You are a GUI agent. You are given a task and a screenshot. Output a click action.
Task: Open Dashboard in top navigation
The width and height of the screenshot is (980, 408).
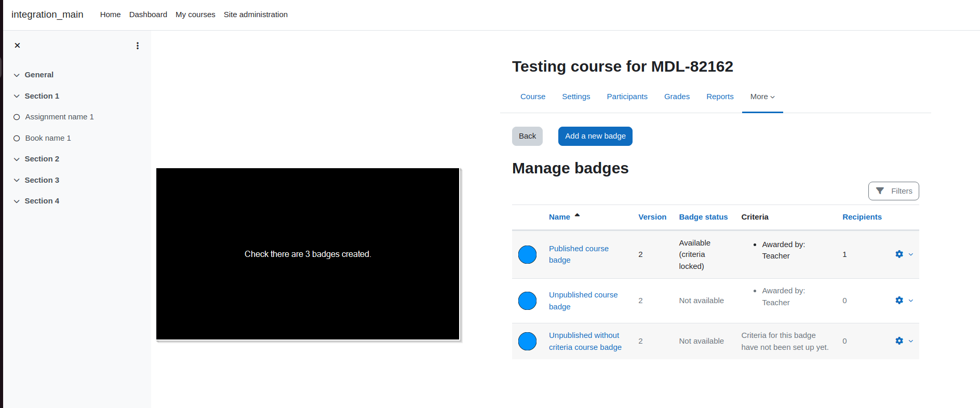pyautogui.click(x=148, y=15)
